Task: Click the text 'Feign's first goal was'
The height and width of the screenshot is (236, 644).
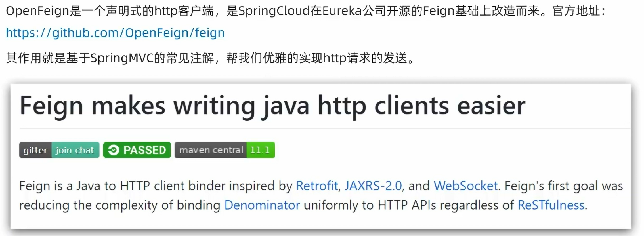Action: click(x=564, y=186)
